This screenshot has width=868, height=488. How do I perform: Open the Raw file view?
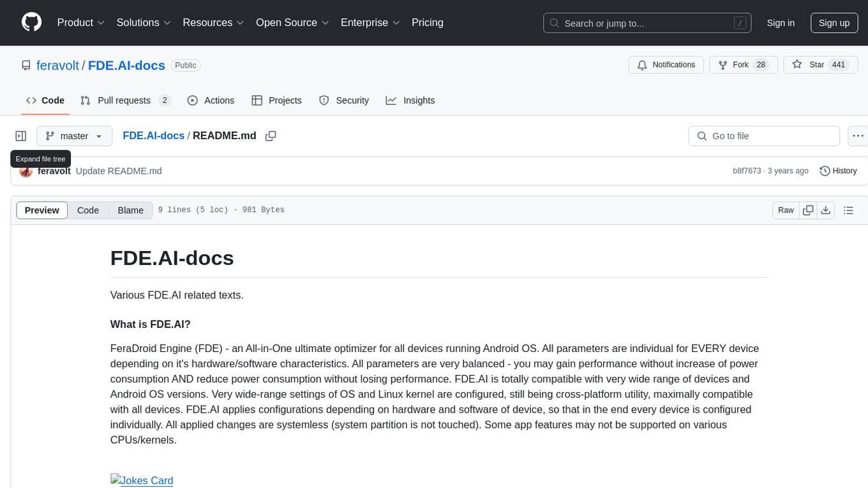(786, 210)
